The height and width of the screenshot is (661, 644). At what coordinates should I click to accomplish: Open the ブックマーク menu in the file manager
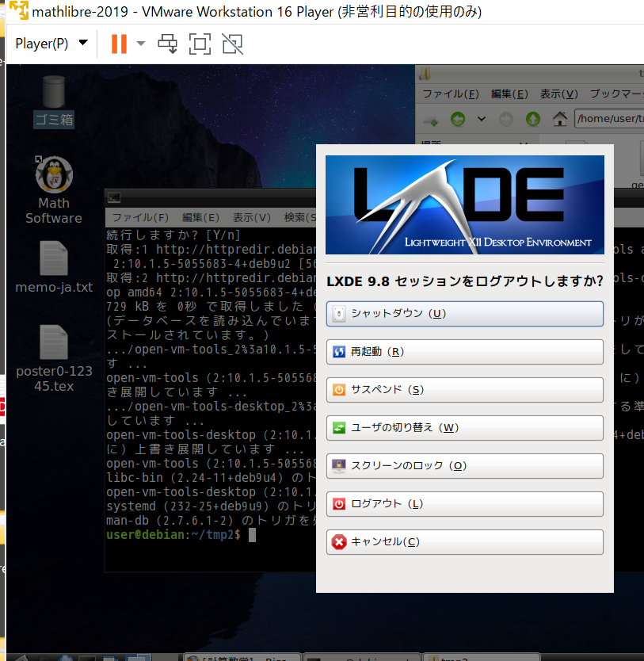[x=616, y=94]
